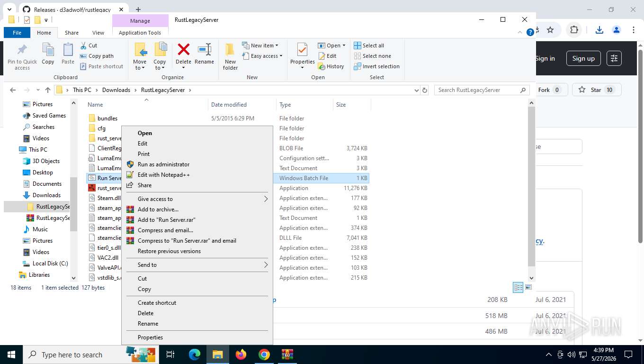The width and height of the screenshot is (644, 364).
Task: Open Chrome extensions puzzle icon
Action: 574,30
